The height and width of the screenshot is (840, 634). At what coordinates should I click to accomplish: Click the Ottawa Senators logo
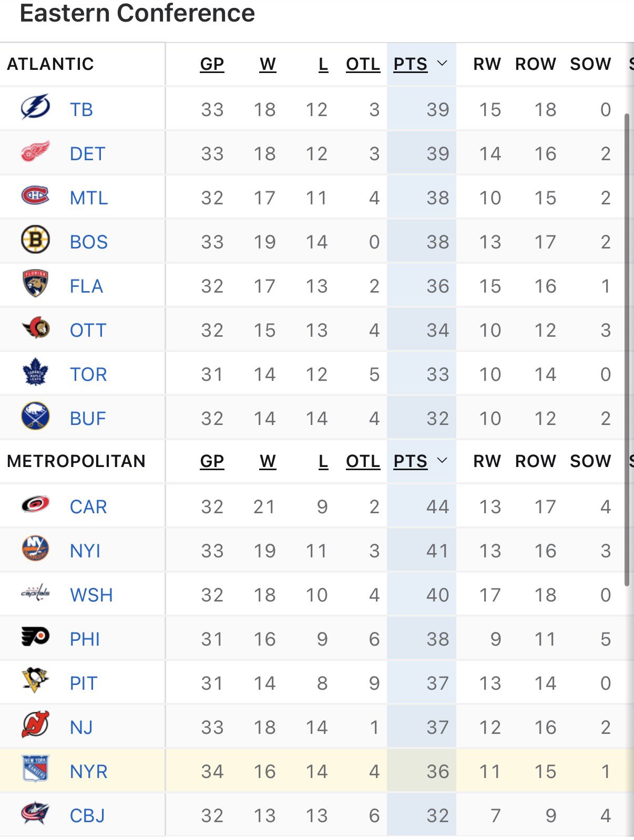tap(35, 329)
